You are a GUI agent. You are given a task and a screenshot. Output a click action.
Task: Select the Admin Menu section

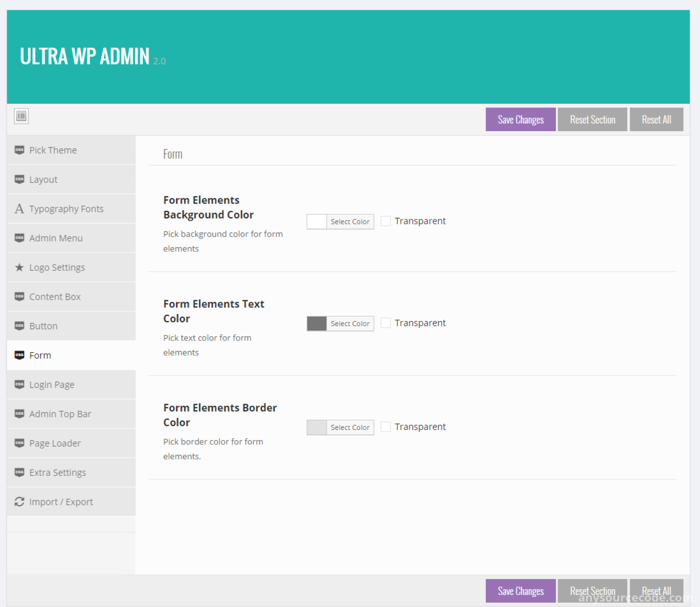point(71,238)
